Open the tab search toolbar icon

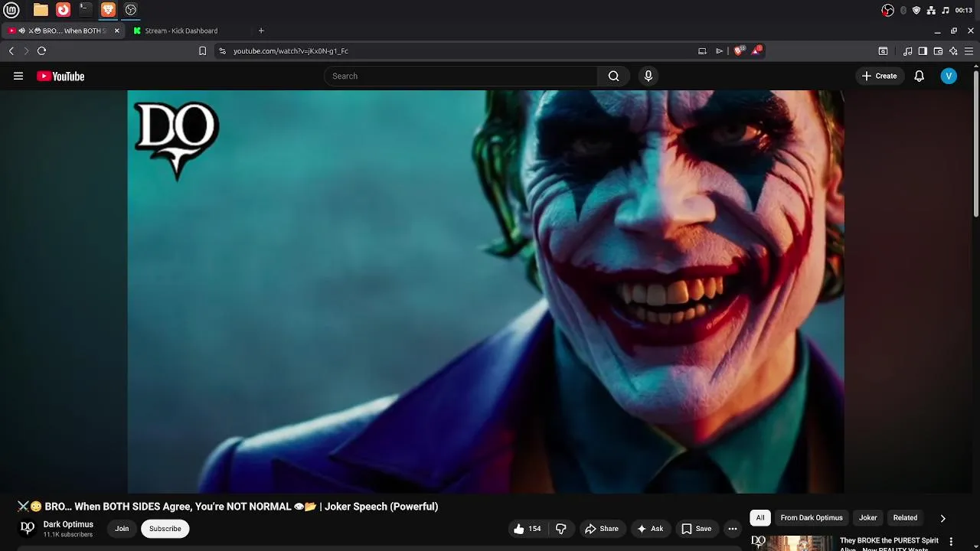883,51
